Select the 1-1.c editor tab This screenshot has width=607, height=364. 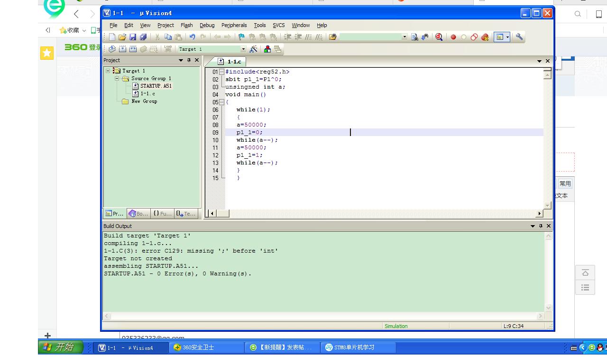pos(230,62)
